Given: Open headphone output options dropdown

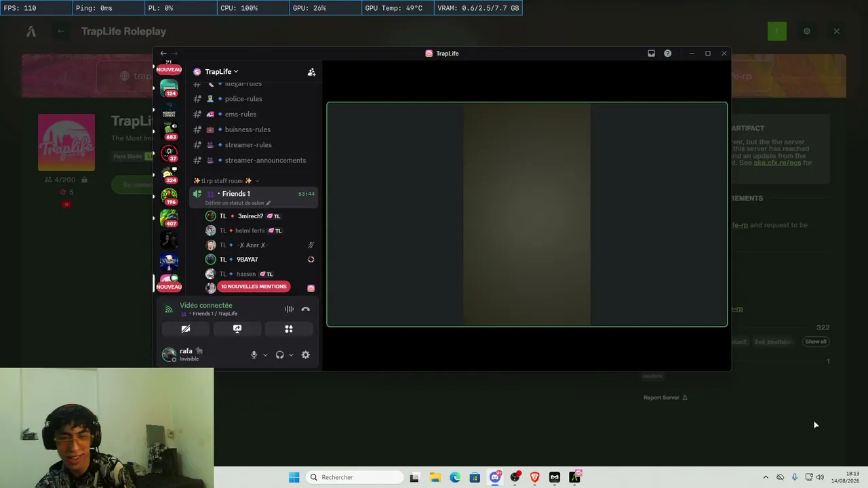Looking at the screenshot, I should (x=291, y=355).
